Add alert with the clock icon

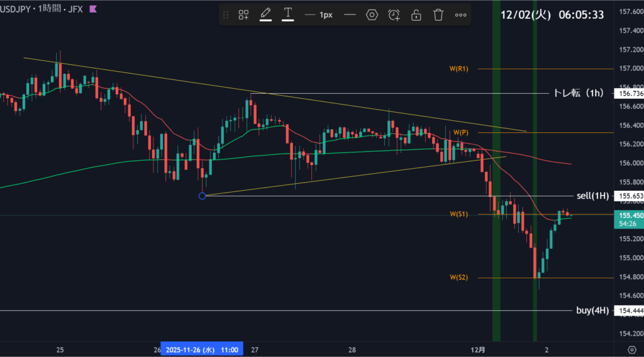(x=394, y=14)
